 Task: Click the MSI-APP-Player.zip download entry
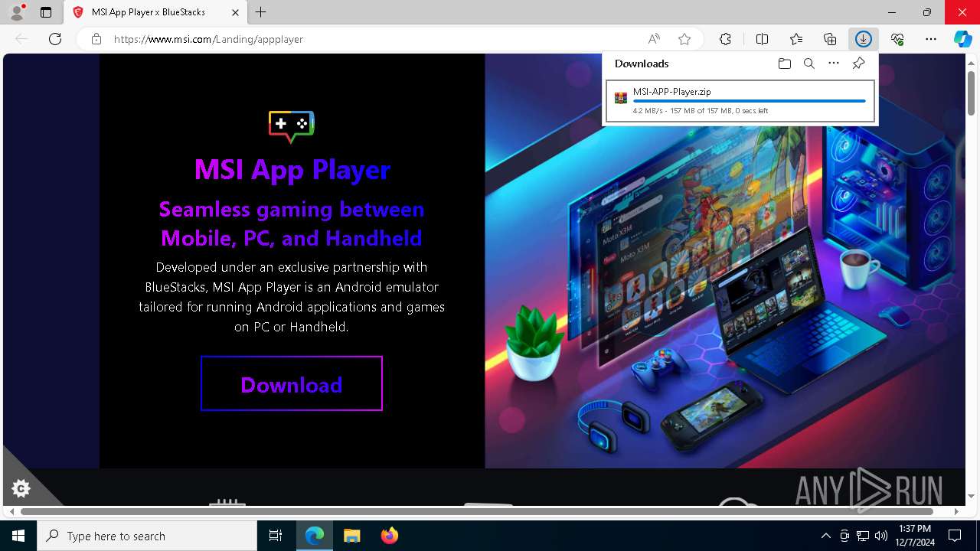point(740,101)
